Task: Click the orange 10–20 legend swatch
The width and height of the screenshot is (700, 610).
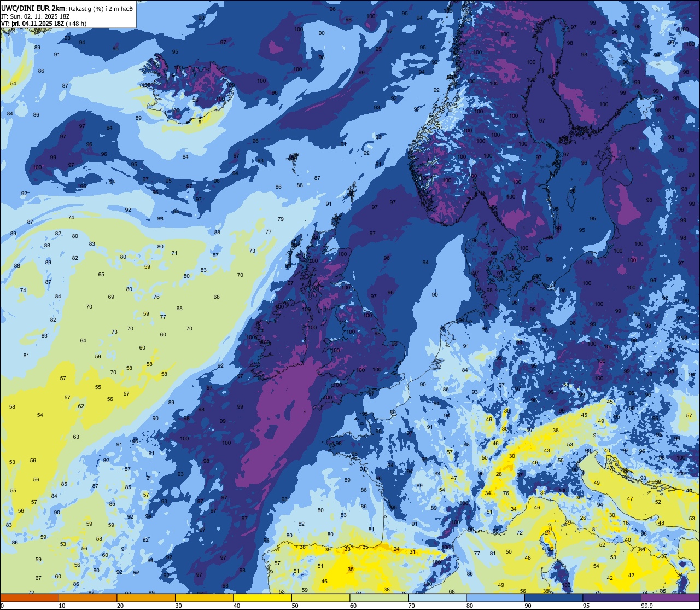Action: coord(87,597)
